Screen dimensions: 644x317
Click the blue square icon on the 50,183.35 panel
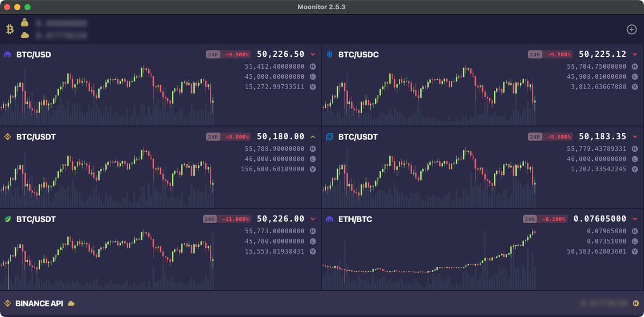[330, 137]
